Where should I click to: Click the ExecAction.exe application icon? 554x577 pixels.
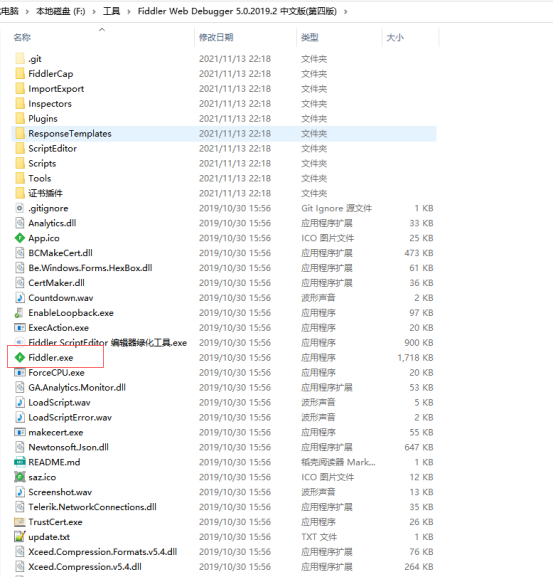20,328
